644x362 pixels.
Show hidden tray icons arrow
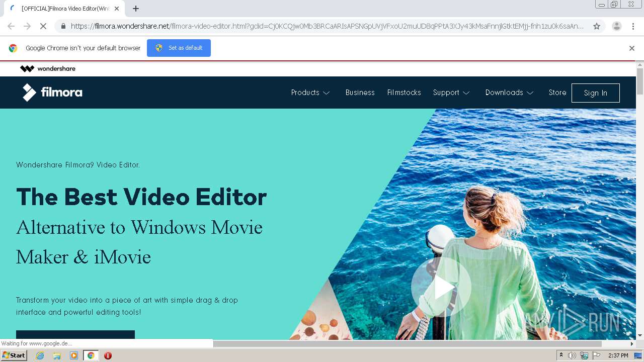pyautogui.click(x=561, y=355)
